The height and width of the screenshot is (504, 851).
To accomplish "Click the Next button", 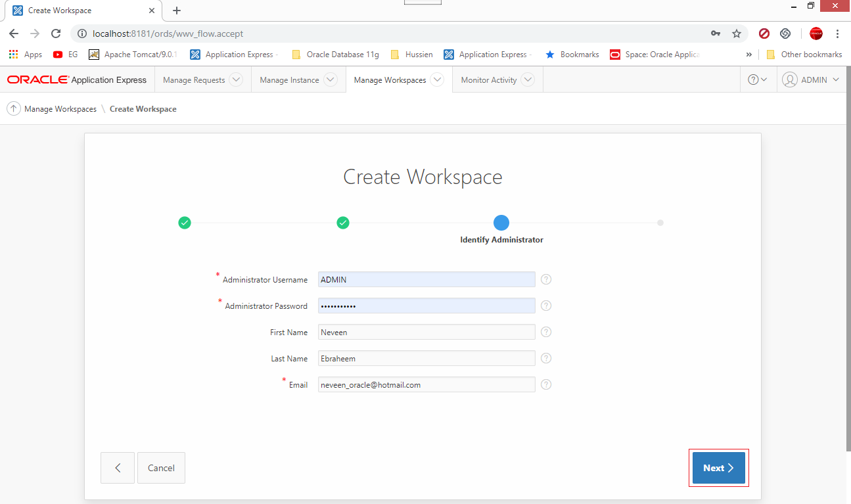I will pyautogui.click(x=718, y=467).
